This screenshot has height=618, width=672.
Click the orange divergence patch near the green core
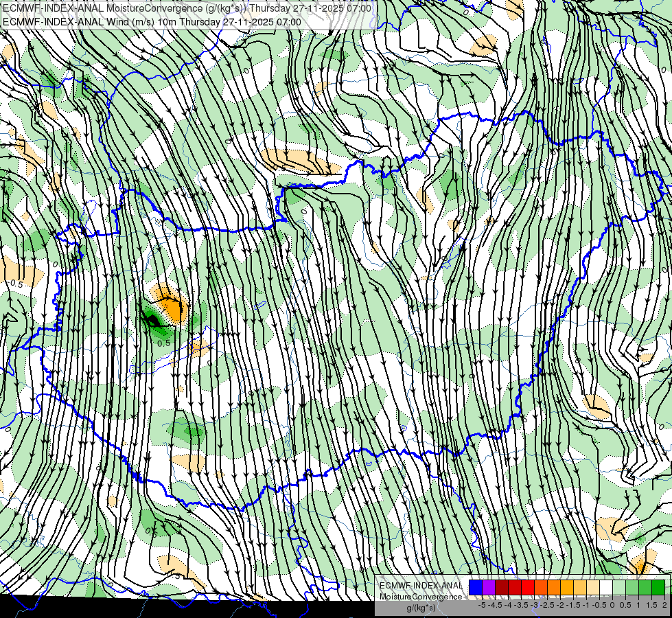click(172, 306)
